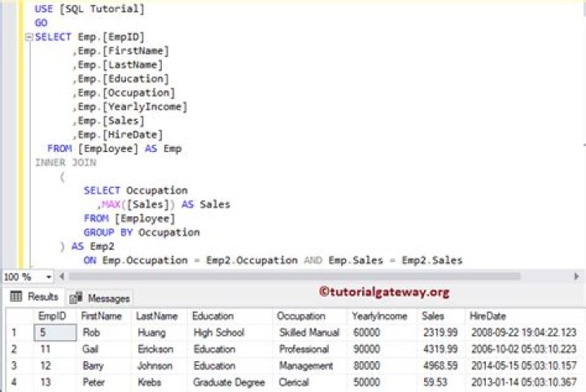This screenshot has width=586, height=392.
Task: Click the FirstName cell Barry
Action: [104, 365]
